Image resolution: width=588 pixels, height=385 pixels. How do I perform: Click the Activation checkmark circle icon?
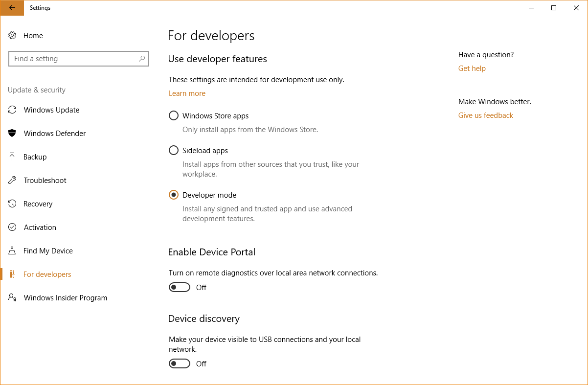13,227
